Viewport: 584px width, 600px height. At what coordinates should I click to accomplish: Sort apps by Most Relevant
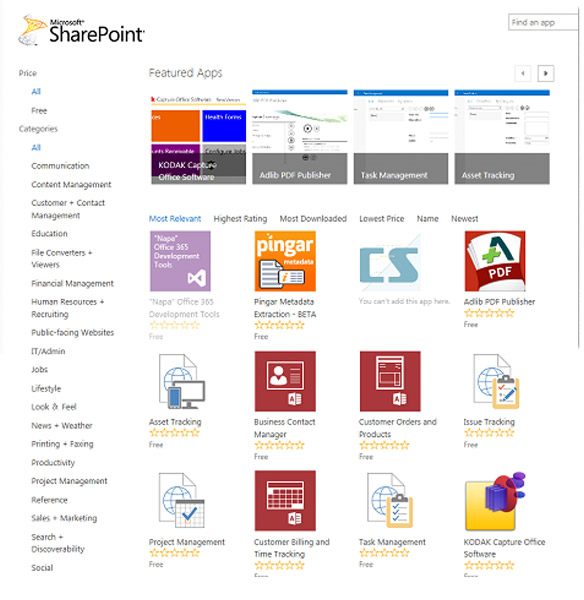[175, 219]
